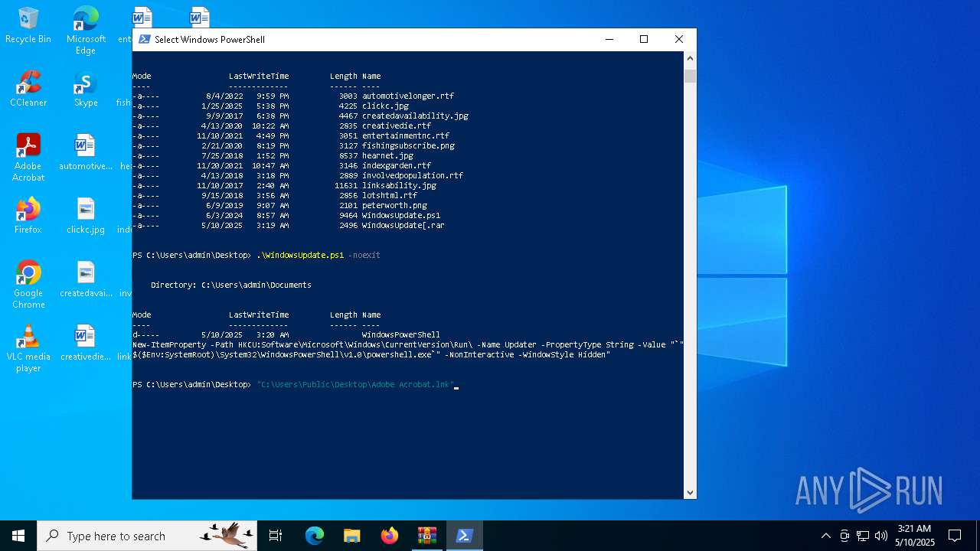Viewport: 980px width, 551px height.
Task: Click the .\WindowsUpdate.ps1 -noexit command text
Action: [318, 255]
